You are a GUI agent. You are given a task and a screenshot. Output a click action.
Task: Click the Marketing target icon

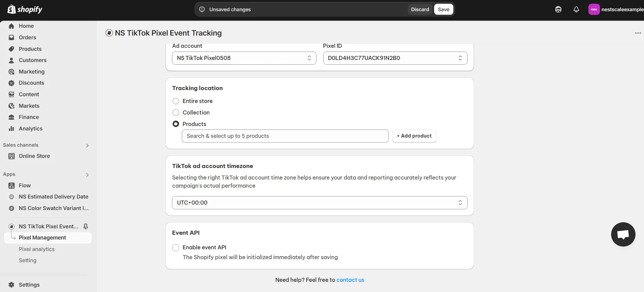12,72
